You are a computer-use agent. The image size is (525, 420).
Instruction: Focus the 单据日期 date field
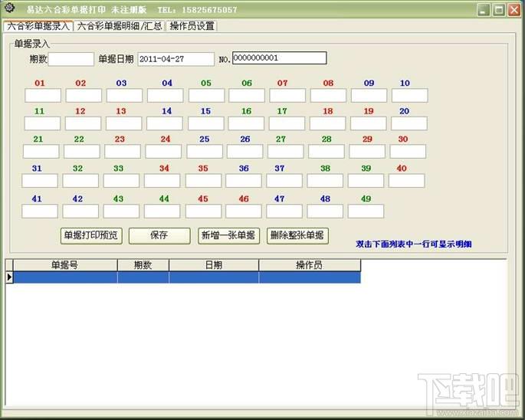tap(176, 59)
